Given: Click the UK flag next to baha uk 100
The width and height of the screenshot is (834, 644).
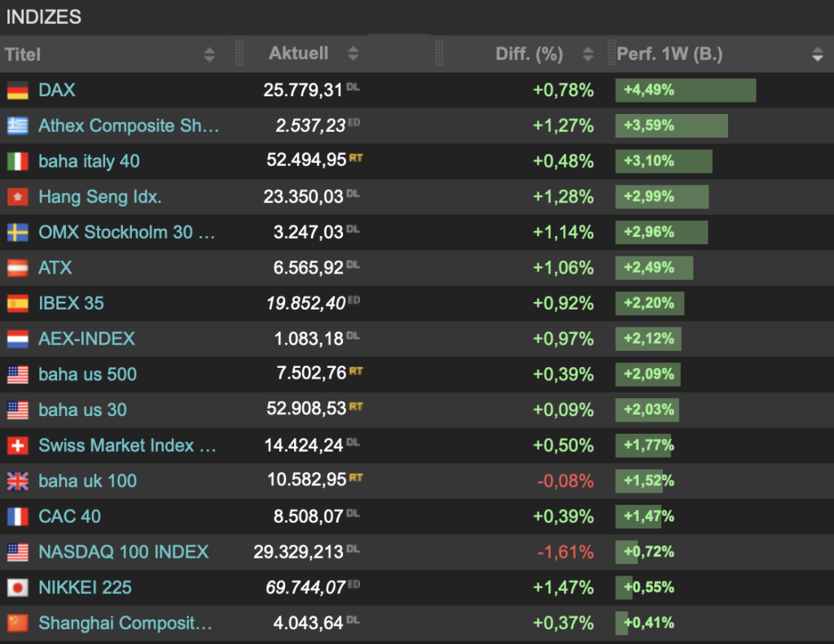Looking at the screenshot, I should [x=18, y=481].
